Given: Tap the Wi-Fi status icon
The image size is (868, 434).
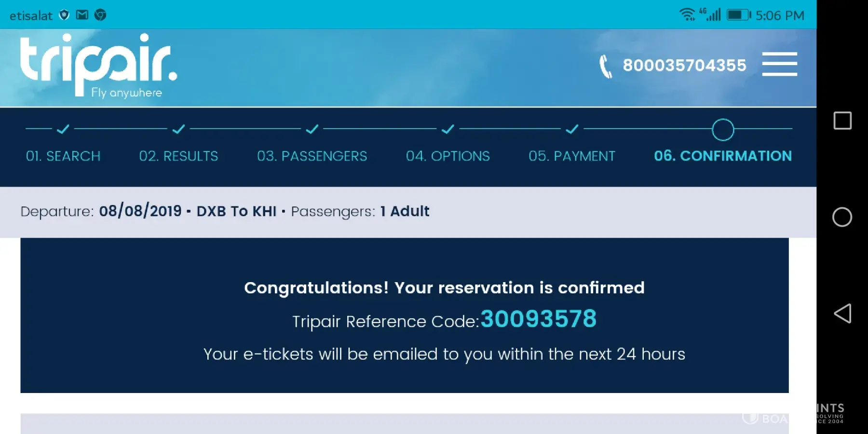Looking at the screenshot, I should [x=687, y=14].
